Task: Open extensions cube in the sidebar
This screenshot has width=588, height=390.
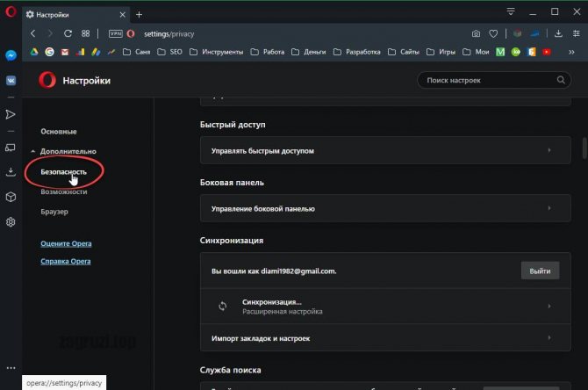Action: tap(11, 197)
